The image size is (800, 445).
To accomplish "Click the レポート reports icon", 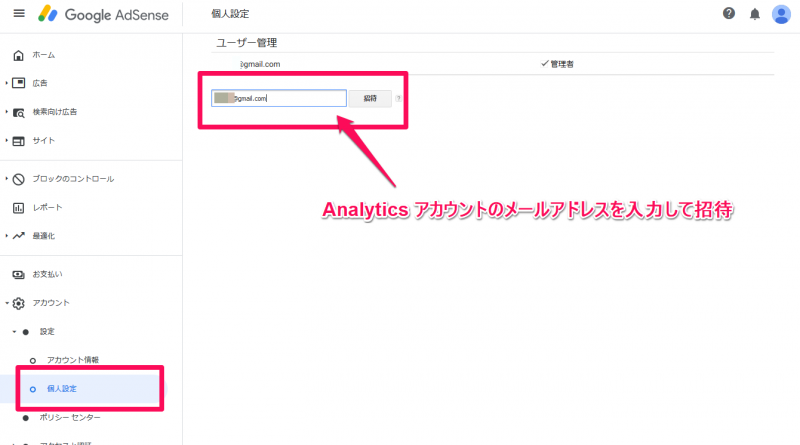I will (18, 208).
